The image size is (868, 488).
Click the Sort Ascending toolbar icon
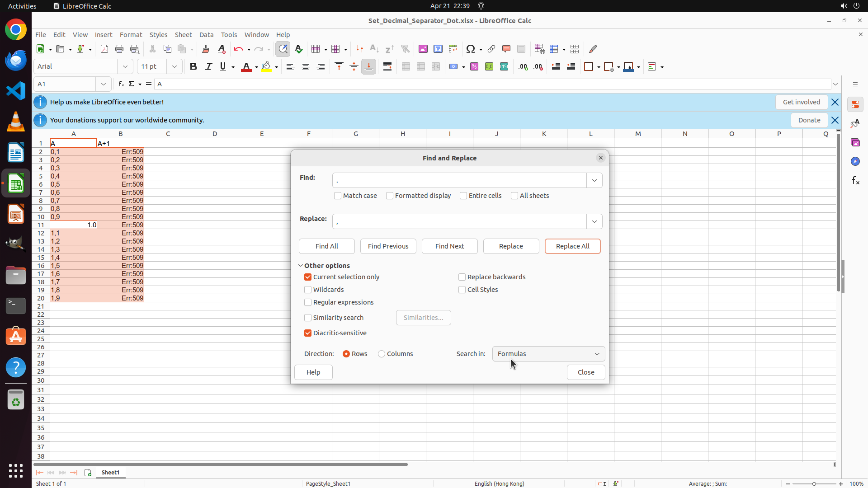(374, 49)
